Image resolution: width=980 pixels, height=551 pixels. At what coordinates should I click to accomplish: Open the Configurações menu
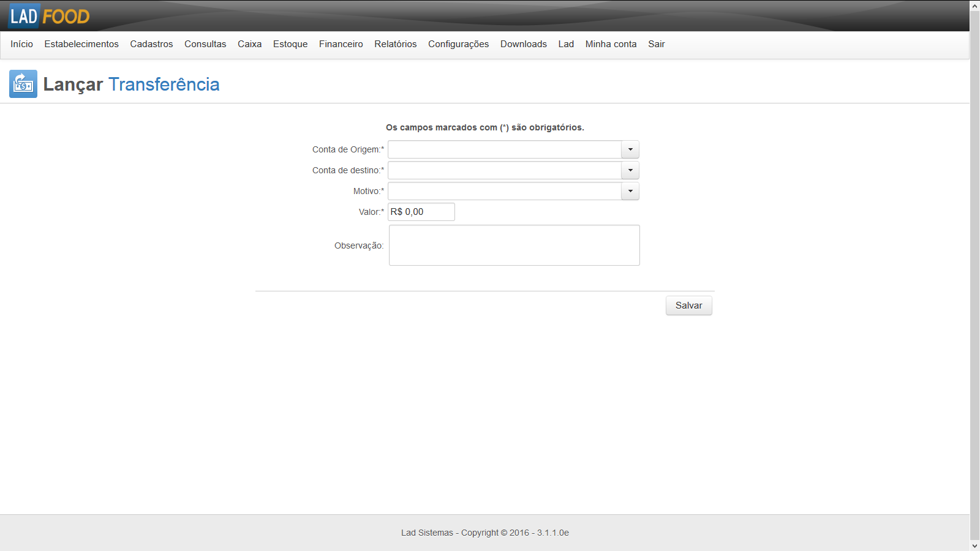458,44
